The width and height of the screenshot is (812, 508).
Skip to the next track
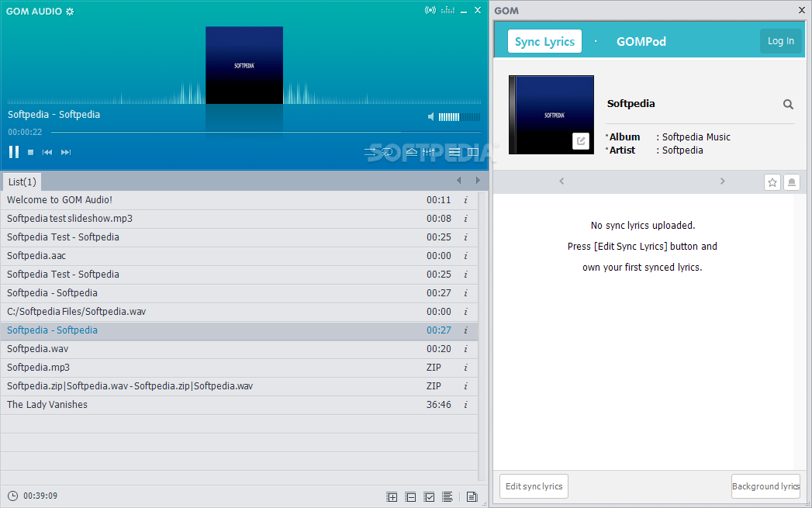tap(66, 153)
